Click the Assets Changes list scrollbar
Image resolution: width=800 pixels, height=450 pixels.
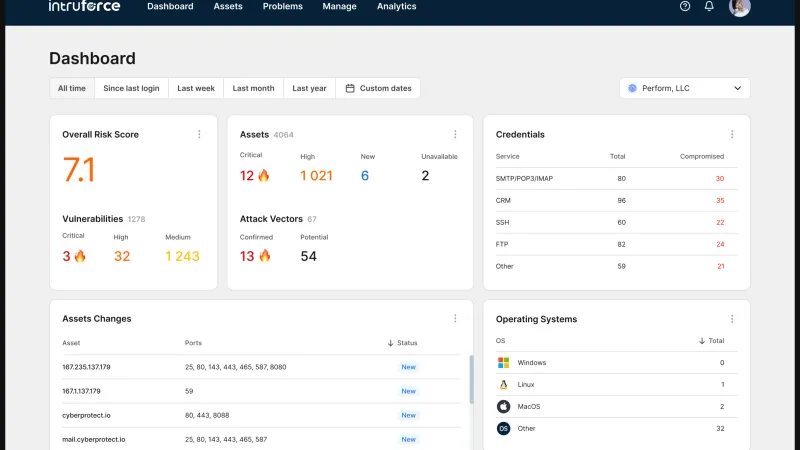click(x=471, y=380)
